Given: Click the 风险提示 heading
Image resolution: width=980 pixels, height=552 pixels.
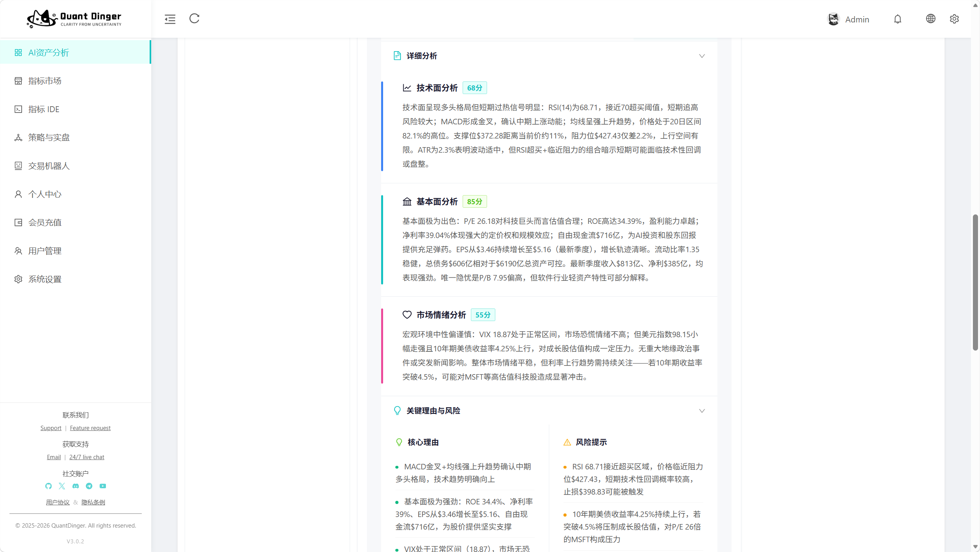Looking at the screenshot, I should [x=591, y=442].
